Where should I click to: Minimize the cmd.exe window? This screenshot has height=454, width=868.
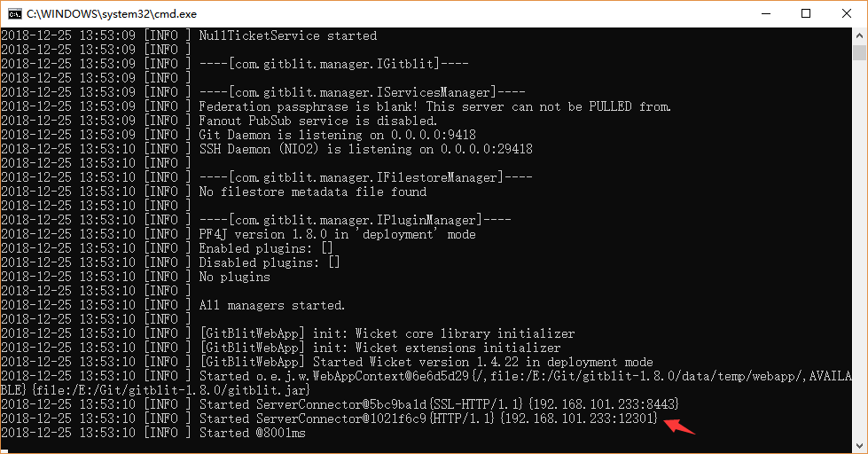click(766, 14)
